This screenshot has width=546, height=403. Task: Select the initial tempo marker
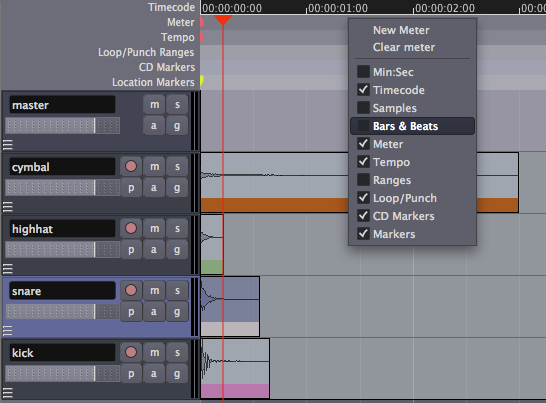click(202, 37)
